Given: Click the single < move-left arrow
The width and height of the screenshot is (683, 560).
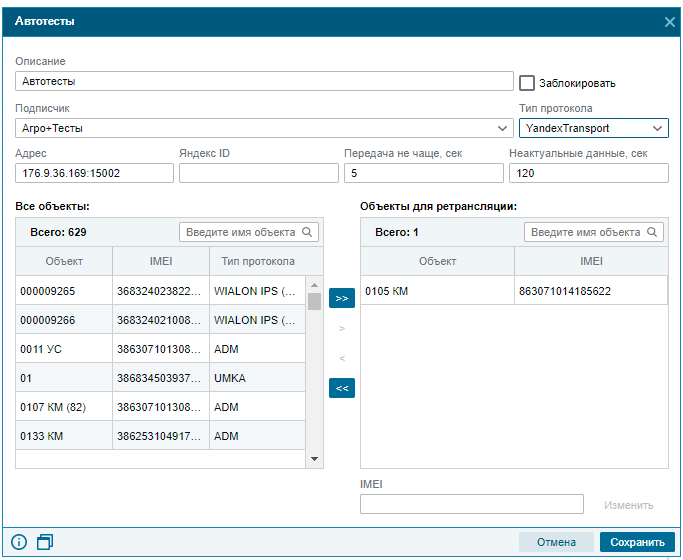Looking at the screenshot, I should point(342,358).
